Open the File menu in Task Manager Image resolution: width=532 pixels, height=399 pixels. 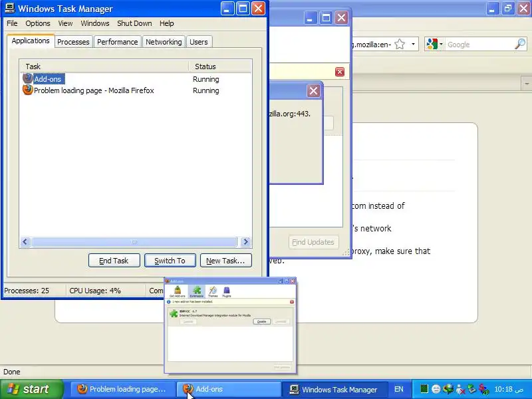12,23
